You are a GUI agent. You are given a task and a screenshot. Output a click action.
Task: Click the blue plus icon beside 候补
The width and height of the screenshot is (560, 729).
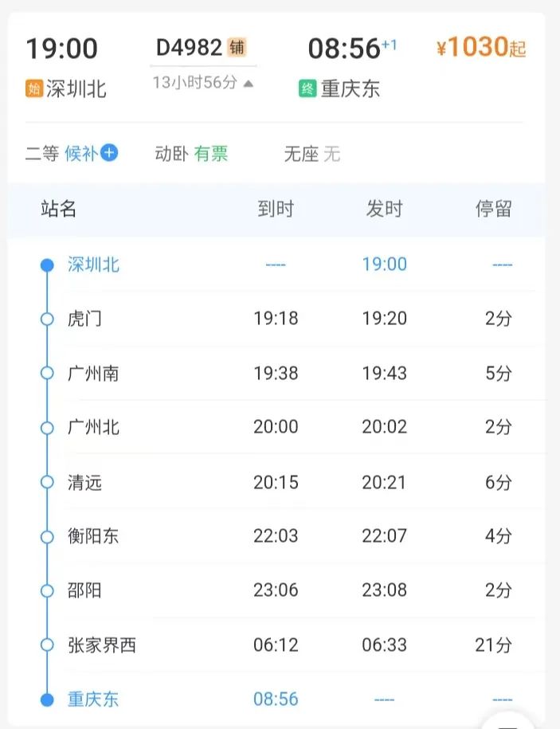coord(109,152)
